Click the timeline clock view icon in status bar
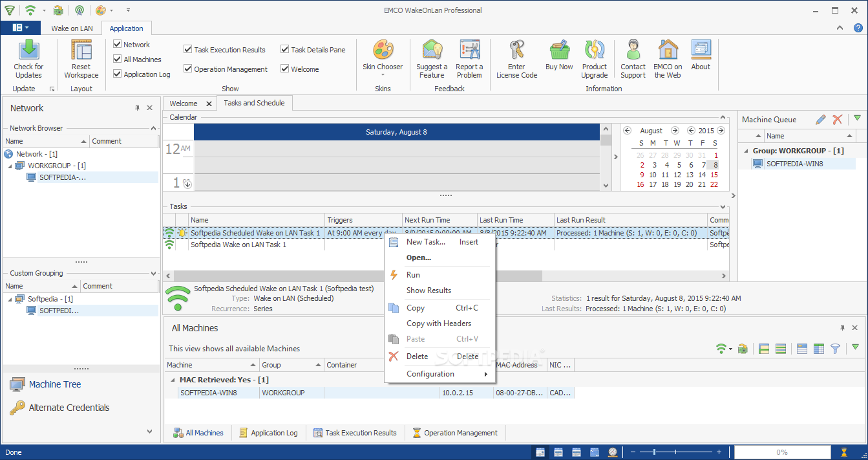 click(x=613, y=452)
